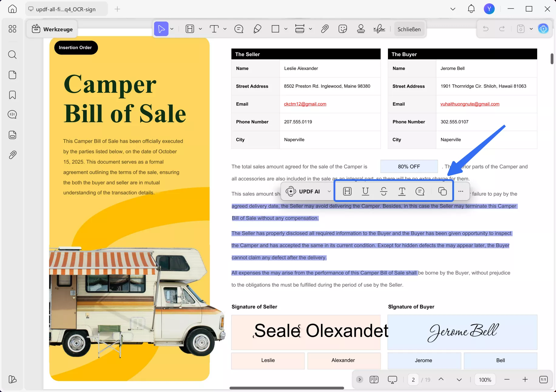Expand the save options dropdown arrow

[531, 29]
